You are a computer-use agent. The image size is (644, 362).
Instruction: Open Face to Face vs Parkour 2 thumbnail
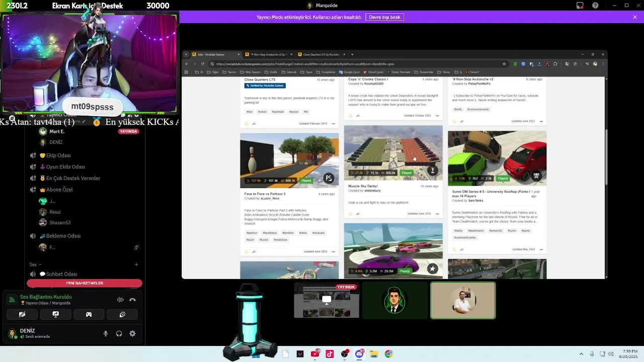click(289, 160)
